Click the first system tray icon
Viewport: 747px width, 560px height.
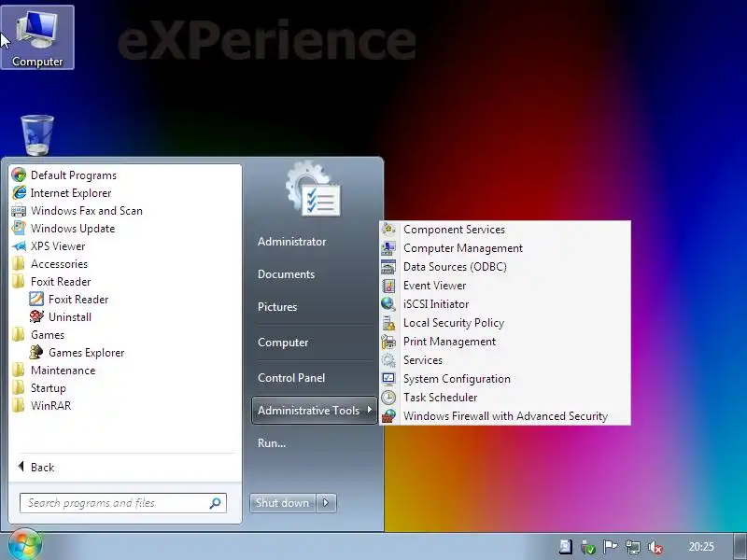[566, 547]
